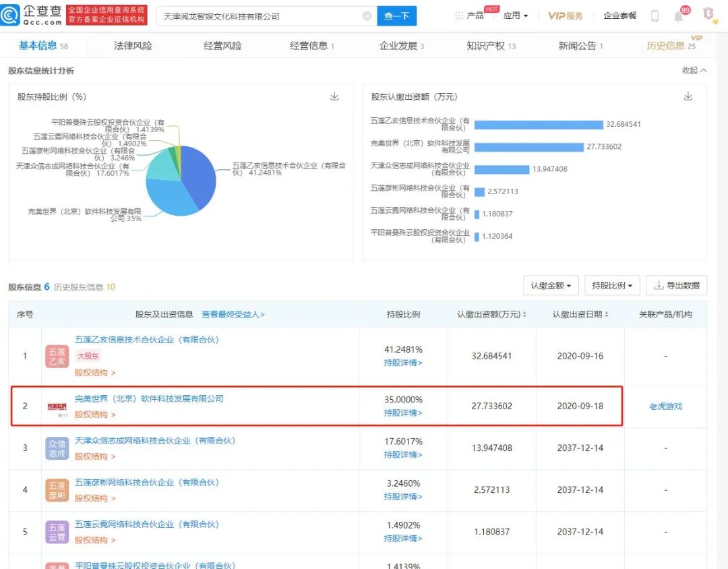Click 完美世界 company logo in row 2

point(57,407)
